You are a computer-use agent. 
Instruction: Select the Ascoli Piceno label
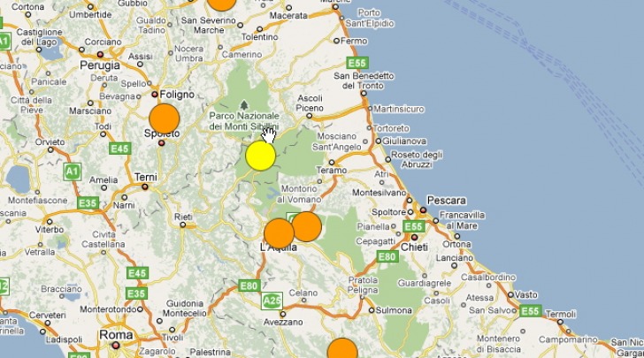310,103
